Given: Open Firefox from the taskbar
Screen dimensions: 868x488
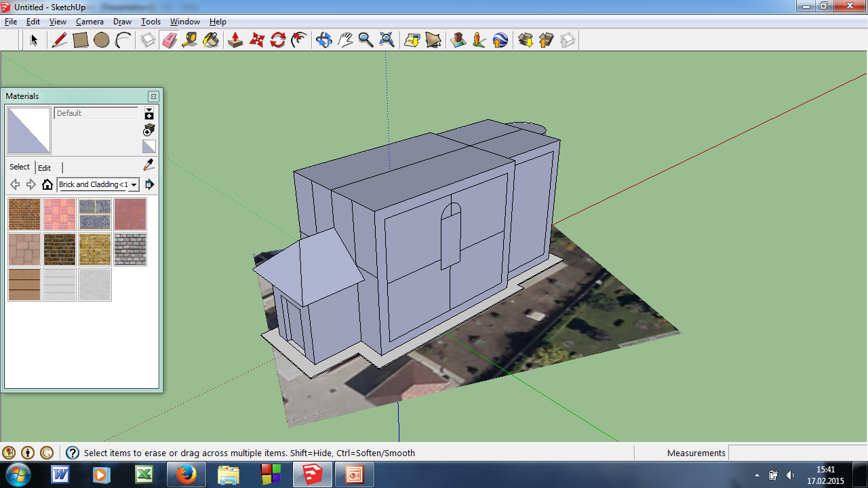Looking at the screenshot, I should (186, 474).
